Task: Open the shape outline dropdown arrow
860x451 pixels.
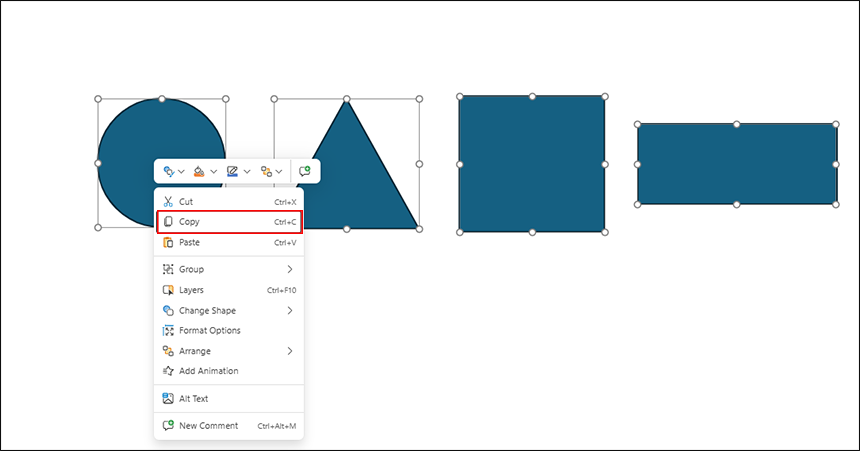Action: (247, 172)
